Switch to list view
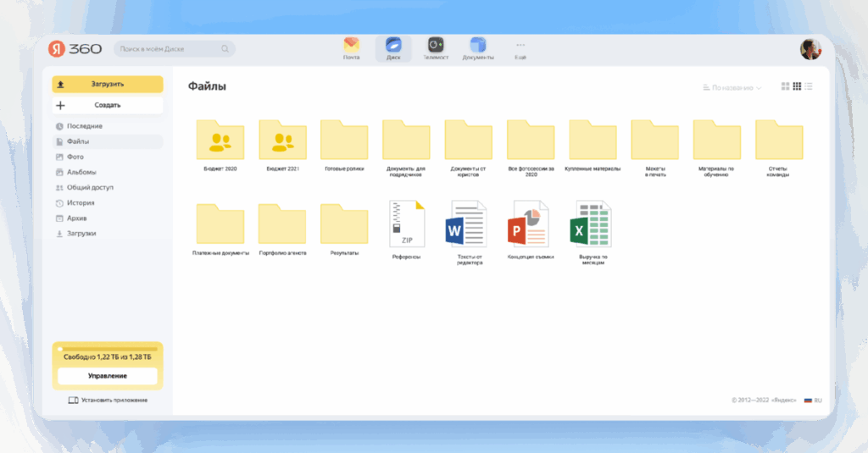Viewport: 868px width, 453px height. [x=809, y=87]
